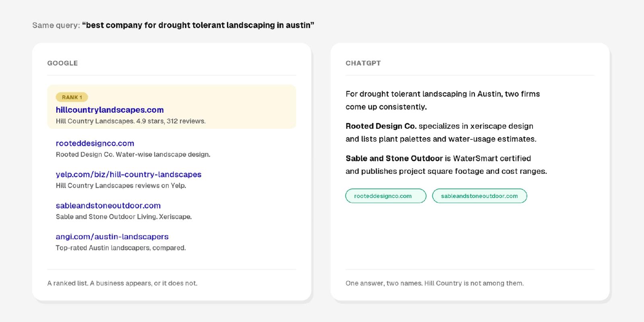644x322 pixels.
Task: Click the RANK 1 badge
Action: click(72, 97)
